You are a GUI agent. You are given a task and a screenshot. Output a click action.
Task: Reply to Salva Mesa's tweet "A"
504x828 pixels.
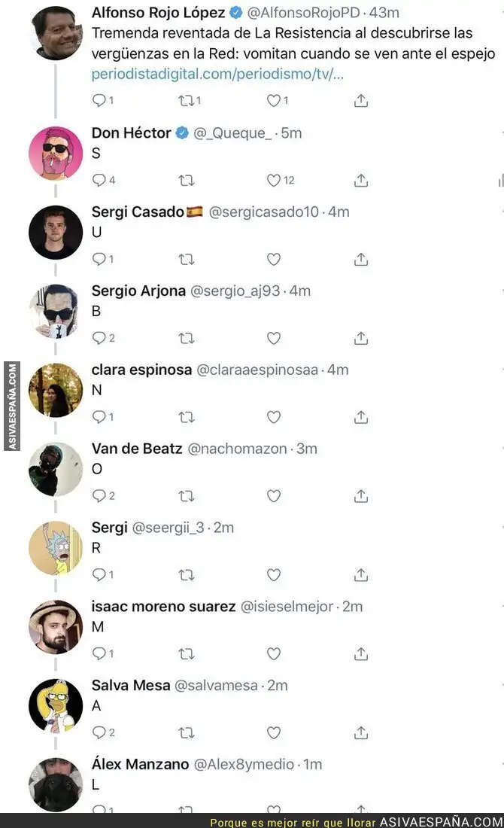click(x=99, y=732)
